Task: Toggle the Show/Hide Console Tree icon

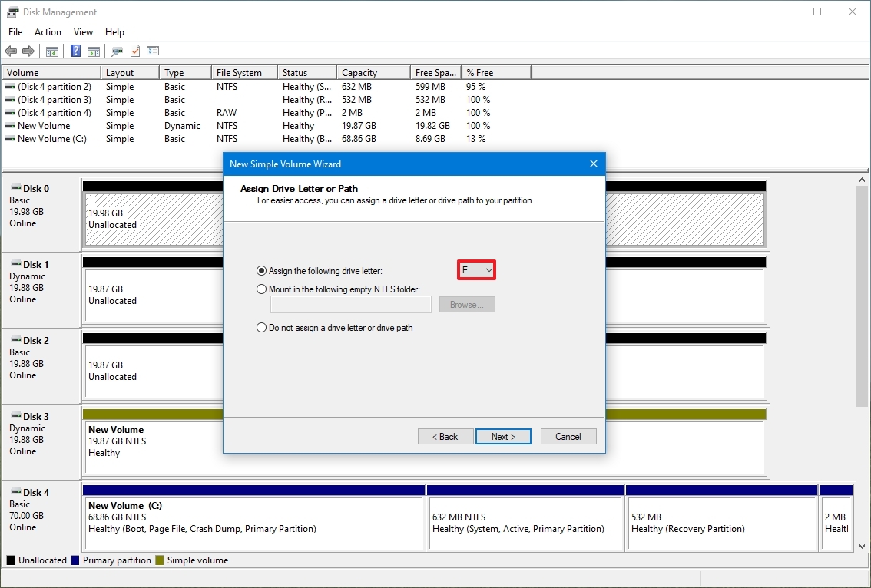Action: click(51, 51)
